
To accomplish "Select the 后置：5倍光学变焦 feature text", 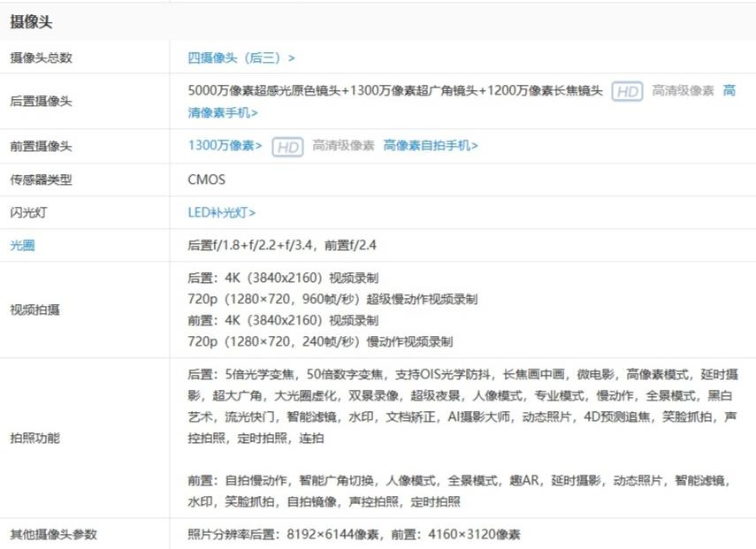I will pyautogui.click(x=462, y=407).
